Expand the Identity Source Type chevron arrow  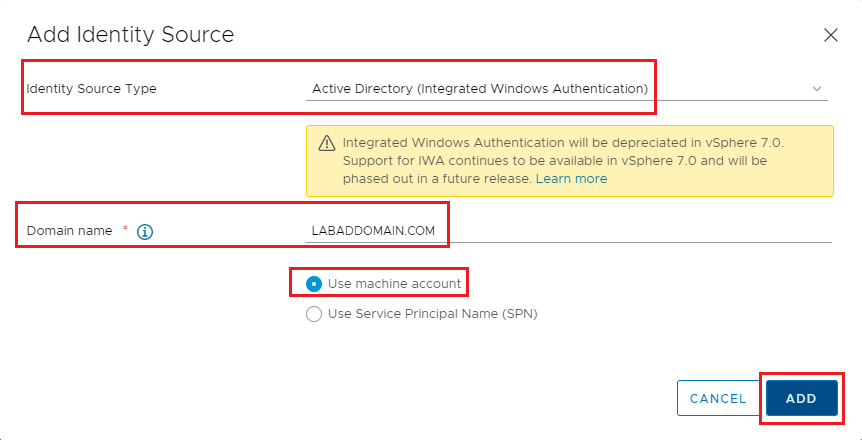(x=818, y=89)
